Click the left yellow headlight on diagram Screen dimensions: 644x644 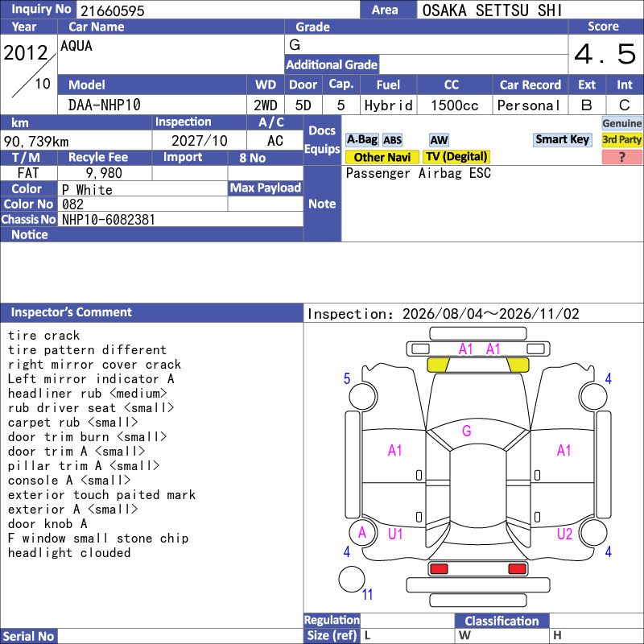[x=438, y=365]
